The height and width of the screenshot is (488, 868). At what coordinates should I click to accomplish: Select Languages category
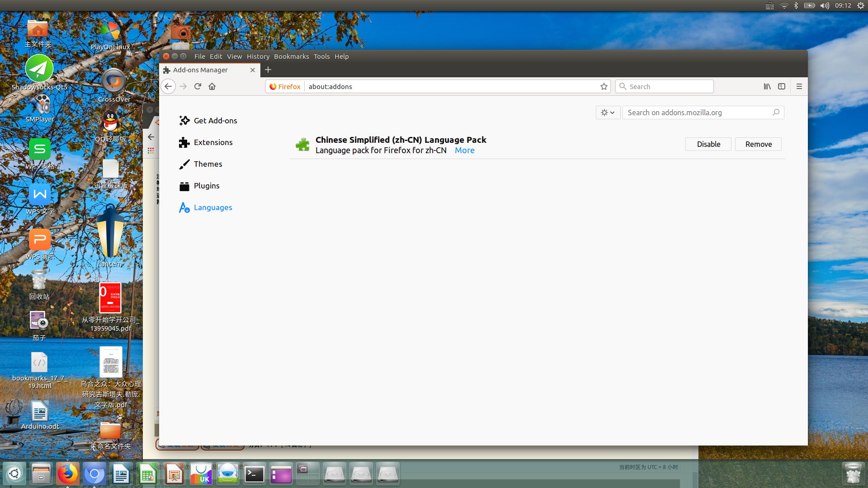pos(205,207)
